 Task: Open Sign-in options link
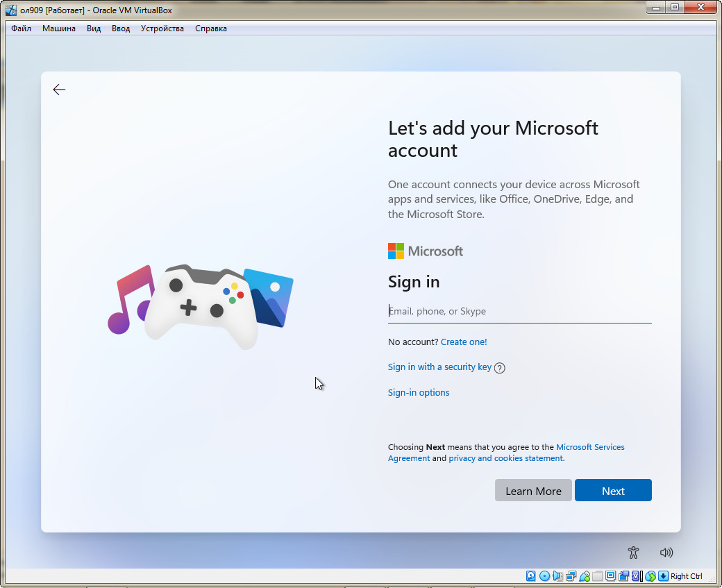click(419, 393)
